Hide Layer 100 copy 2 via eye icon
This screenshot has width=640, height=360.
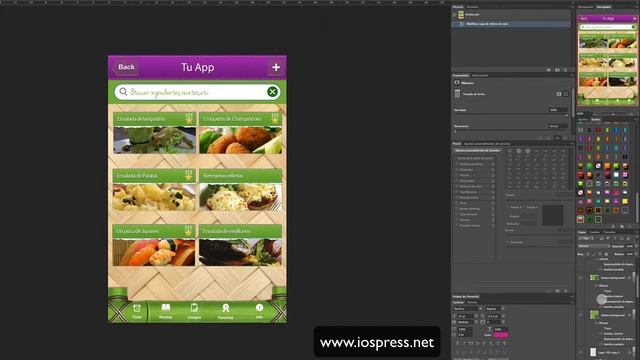581,352
